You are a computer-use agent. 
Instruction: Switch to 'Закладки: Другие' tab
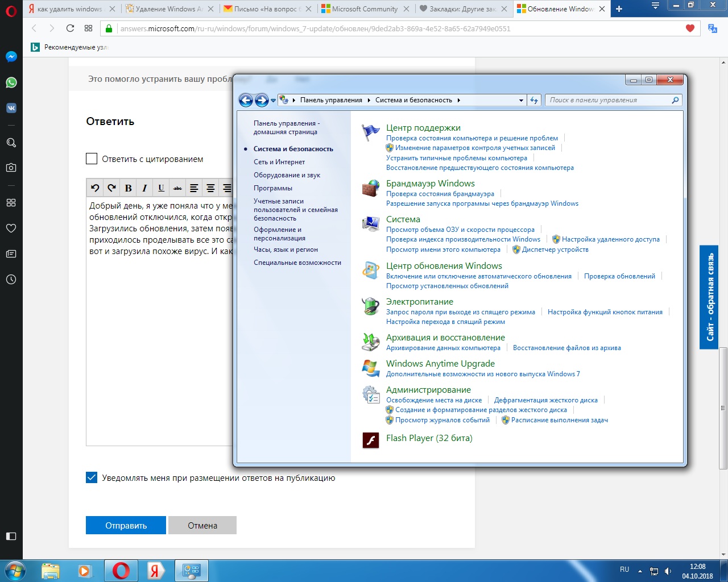464,9
